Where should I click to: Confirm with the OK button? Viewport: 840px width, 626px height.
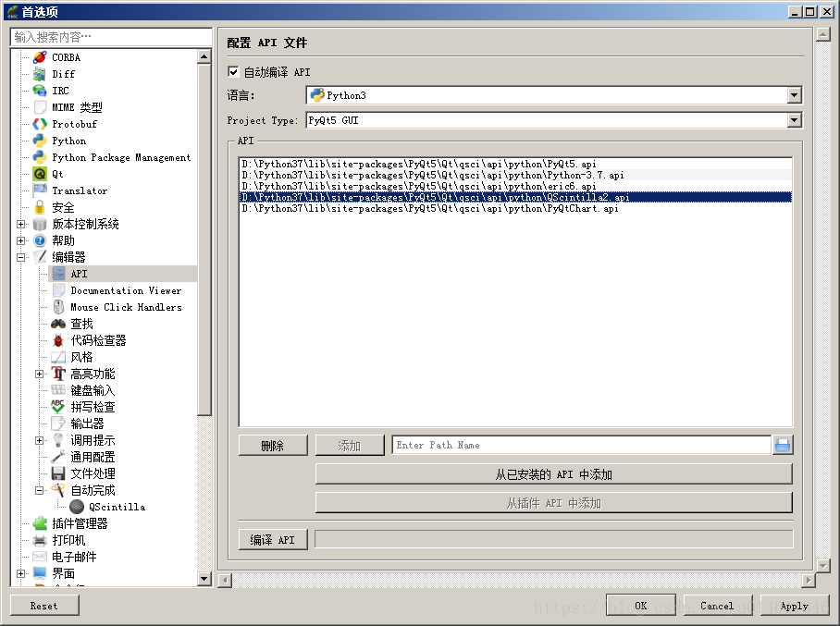click(641, 606)
